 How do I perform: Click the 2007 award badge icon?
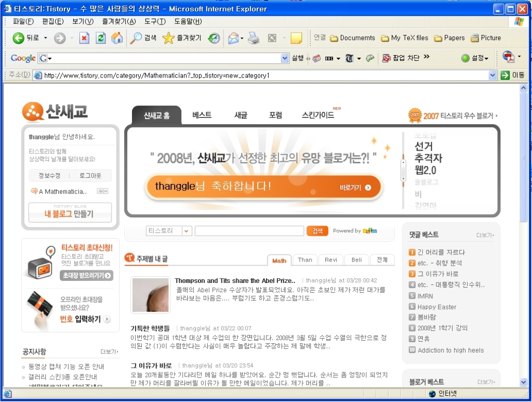click(x=415, y=115)
